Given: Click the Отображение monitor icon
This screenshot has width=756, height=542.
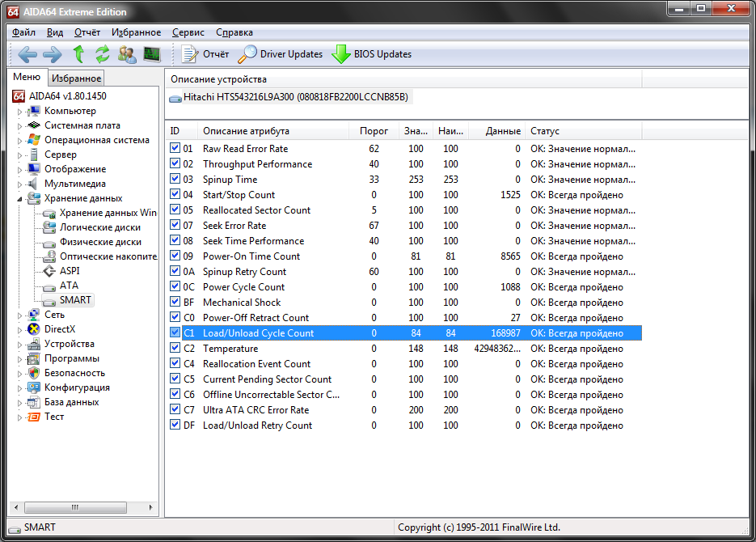Looking at the screenshot, I should 33,169.
